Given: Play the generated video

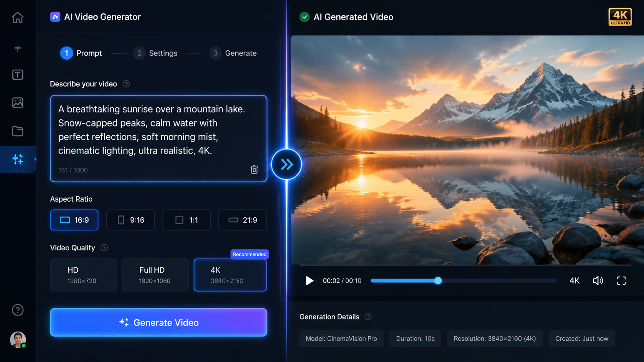Looking at the screenshot, I should point(309,281).
